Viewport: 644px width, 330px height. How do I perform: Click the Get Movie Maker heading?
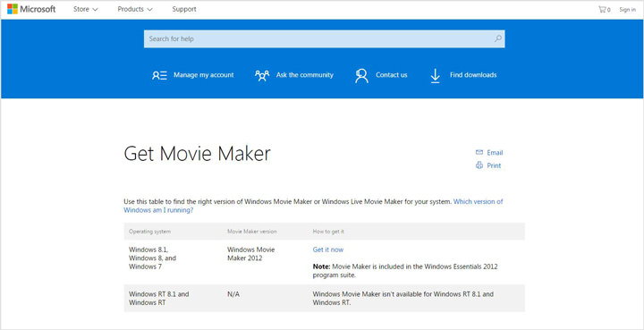click(197, 154)
